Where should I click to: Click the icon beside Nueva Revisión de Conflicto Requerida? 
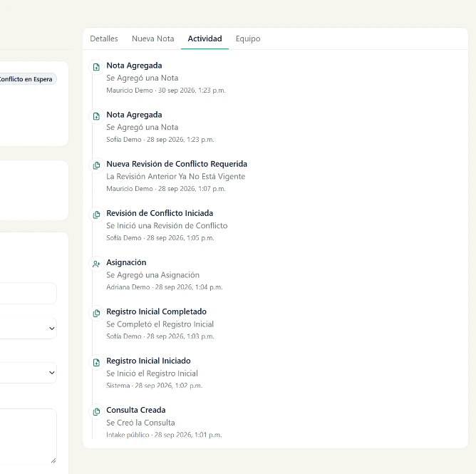(x=96, y=165)
